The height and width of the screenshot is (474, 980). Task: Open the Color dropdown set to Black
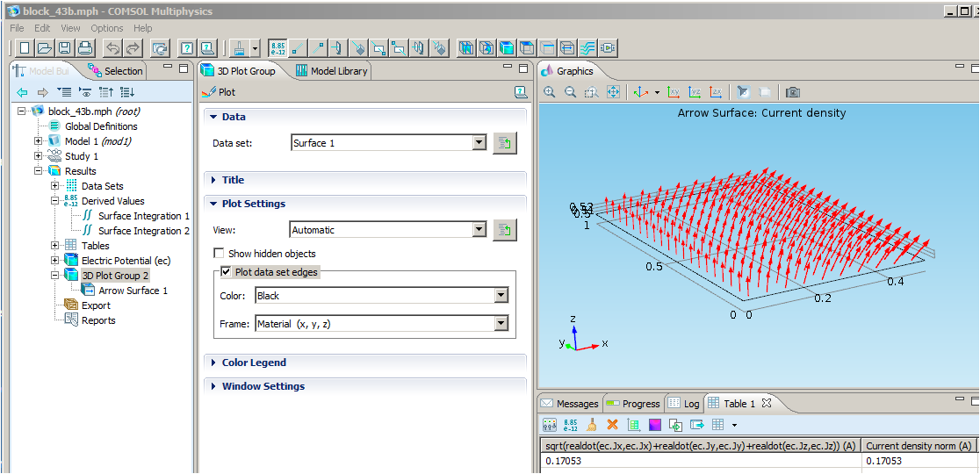tap(501, 296)
